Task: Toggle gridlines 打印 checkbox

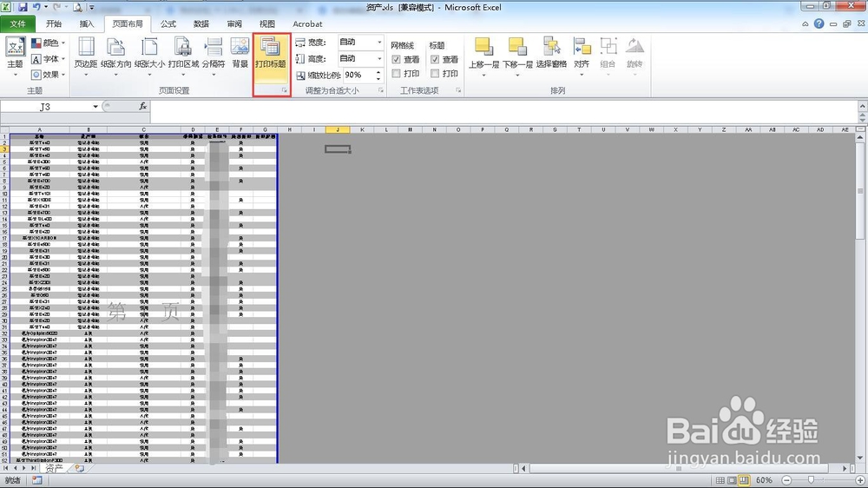Action: (397, 73)
